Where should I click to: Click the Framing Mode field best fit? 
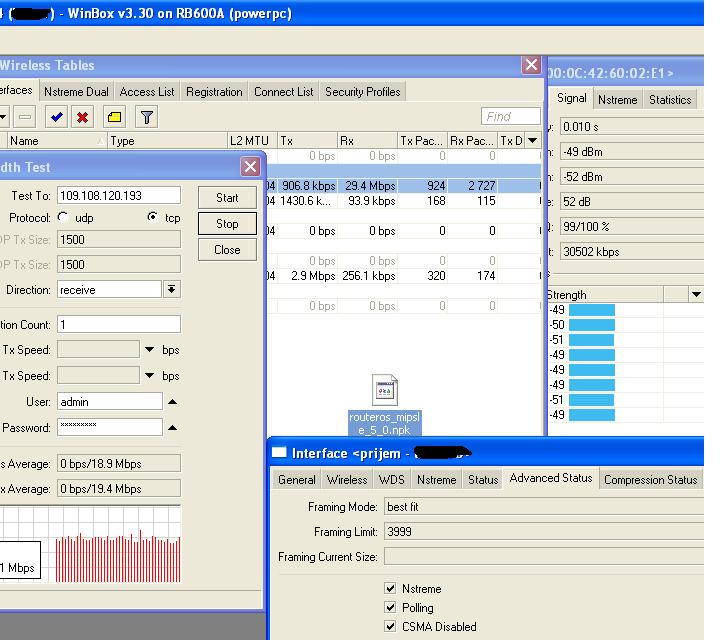point(544,507)
